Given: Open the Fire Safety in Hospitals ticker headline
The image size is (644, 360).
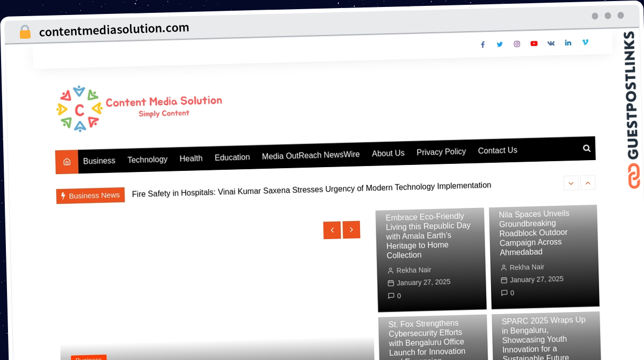Looking at the screenshot, I should [x=311, y=190].
